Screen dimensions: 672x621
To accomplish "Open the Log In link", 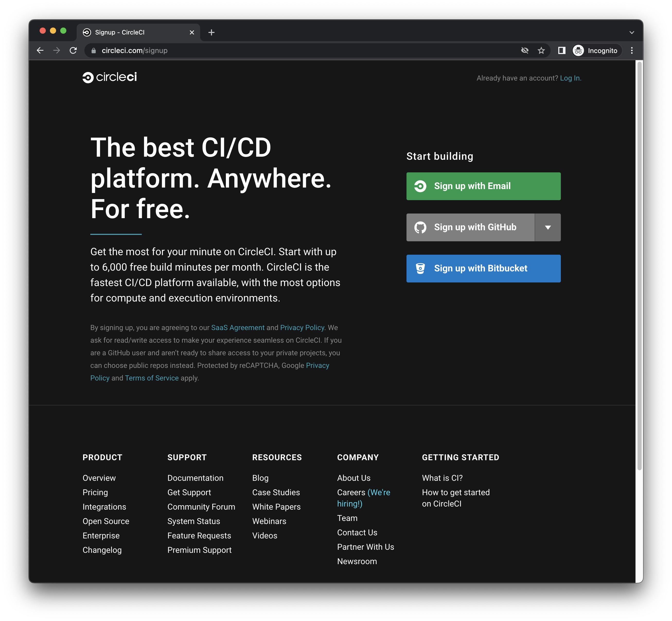I will coord(570,78).
